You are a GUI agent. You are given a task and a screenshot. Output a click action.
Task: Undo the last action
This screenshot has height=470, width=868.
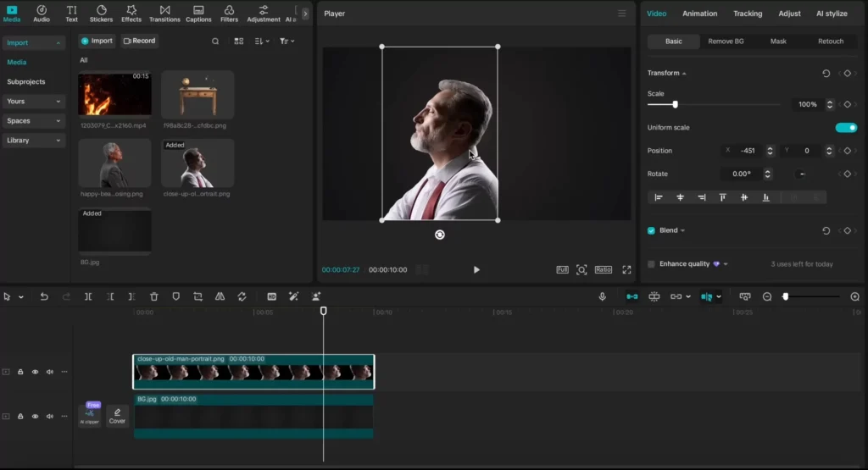point(44,297)
